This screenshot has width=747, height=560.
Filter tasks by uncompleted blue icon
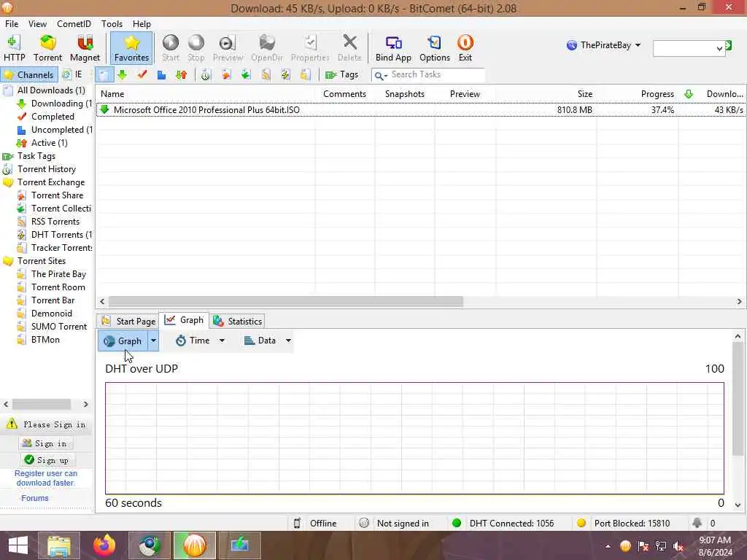(161, 75)
